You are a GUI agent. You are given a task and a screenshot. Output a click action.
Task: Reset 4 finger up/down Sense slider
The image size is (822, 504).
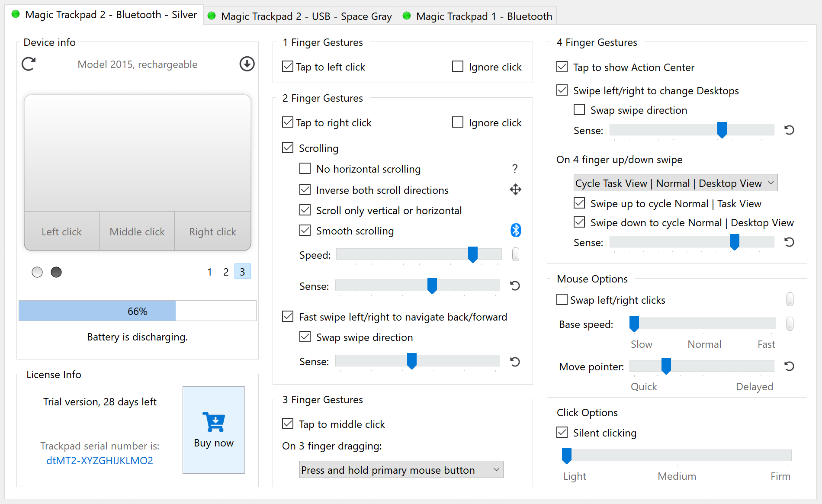click(x=789, y=242)
